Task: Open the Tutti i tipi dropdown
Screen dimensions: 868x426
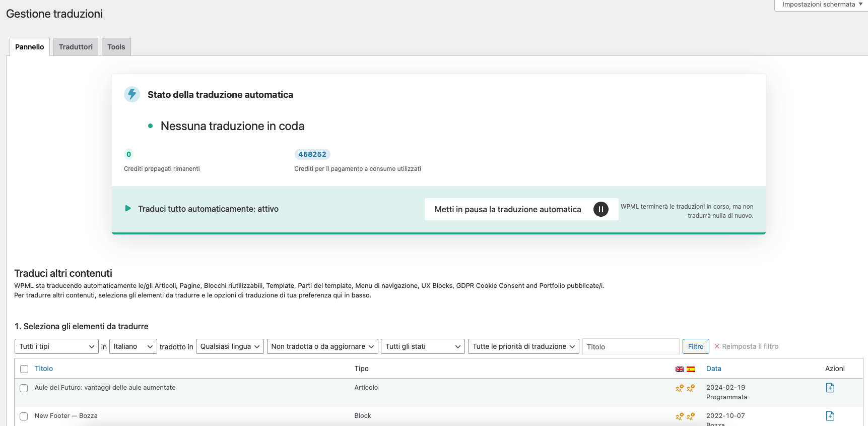Action: [56, 346]
